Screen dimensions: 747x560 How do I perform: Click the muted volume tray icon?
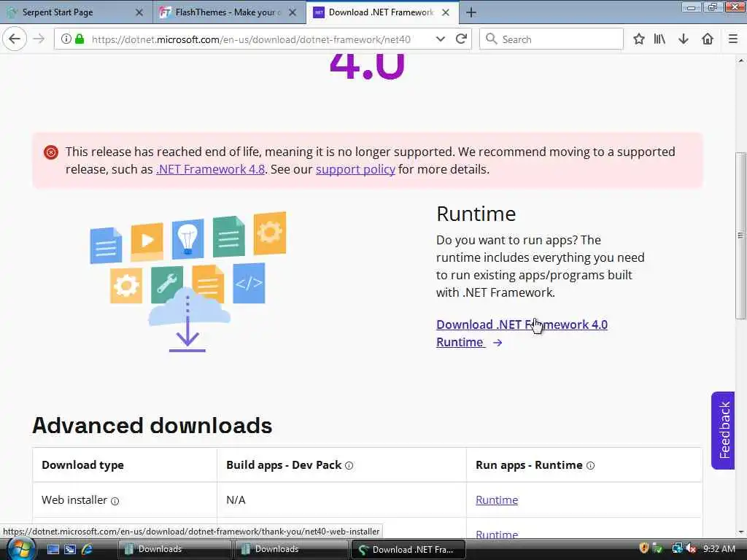[x=691, y=548]
